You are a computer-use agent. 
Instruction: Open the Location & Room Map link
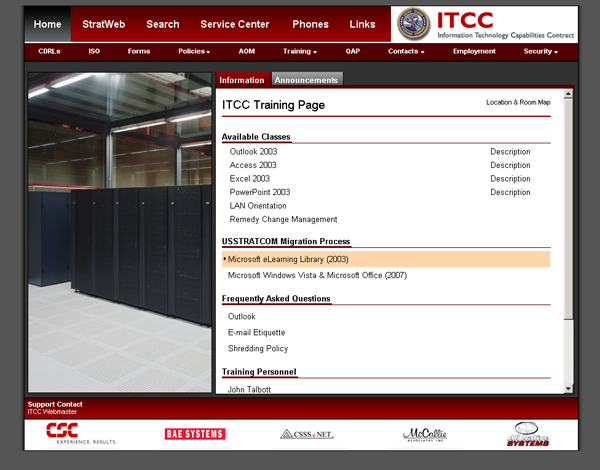click(x=518, y=102)
